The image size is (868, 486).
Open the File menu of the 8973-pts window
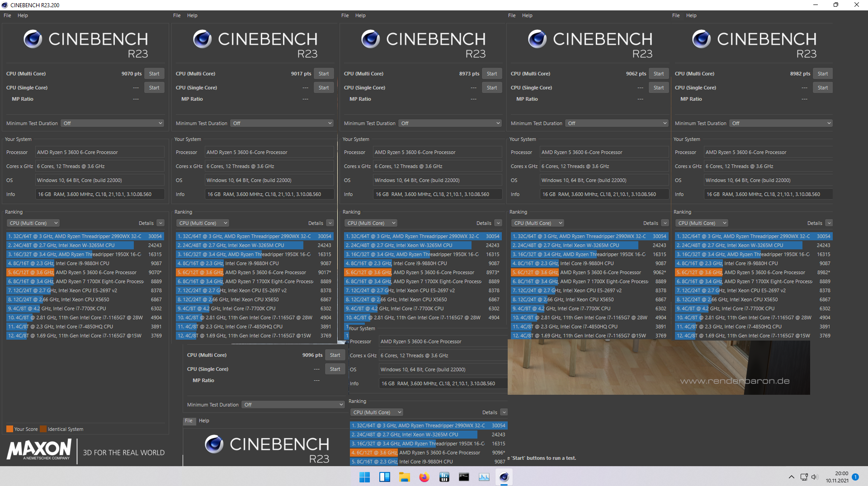pos(345,15)
